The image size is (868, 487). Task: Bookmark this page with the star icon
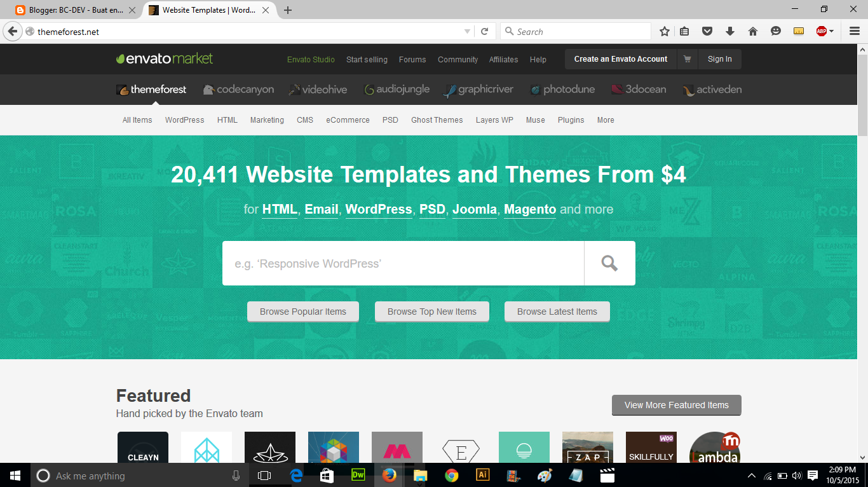point(665,31)
